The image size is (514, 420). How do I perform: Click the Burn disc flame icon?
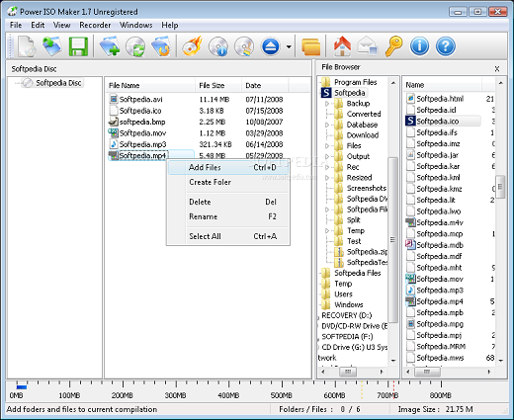tap(192, 46)
